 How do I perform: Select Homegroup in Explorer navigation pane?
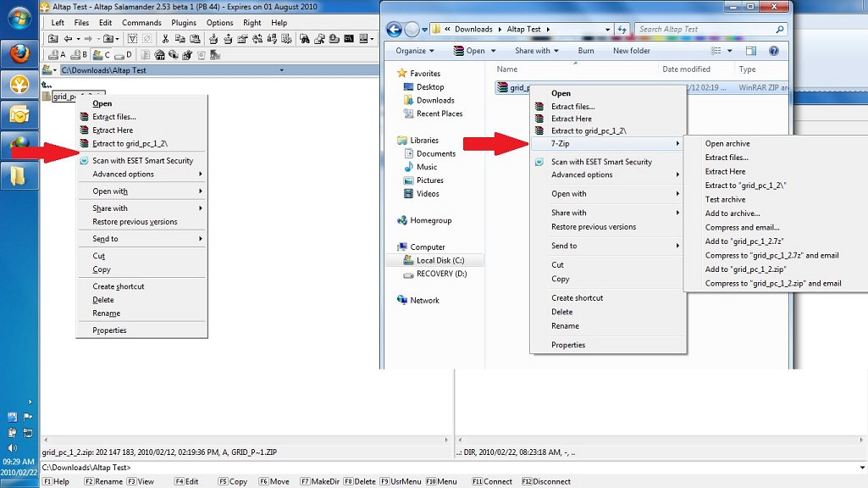424,220
